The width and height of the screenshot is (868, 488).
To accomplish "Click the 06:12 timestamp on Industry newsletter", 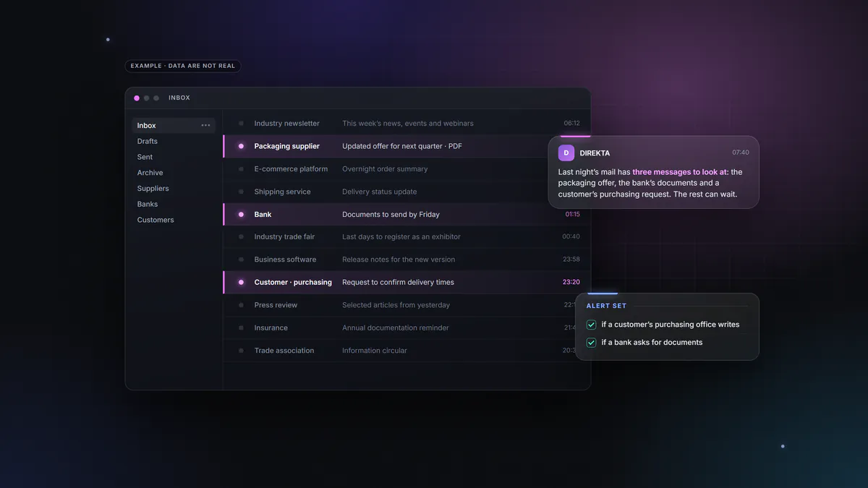I will coord(571,124).
